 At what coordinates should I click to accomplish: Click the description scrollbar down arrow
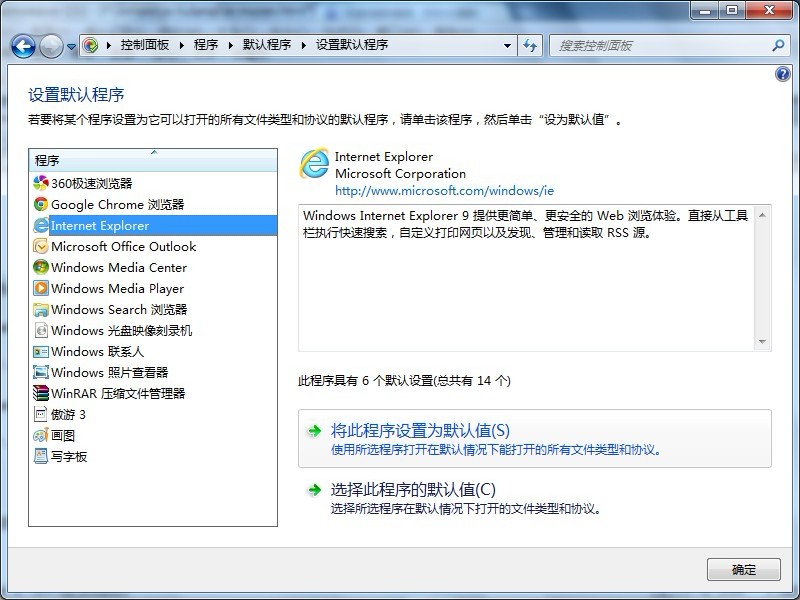[762, 341]
